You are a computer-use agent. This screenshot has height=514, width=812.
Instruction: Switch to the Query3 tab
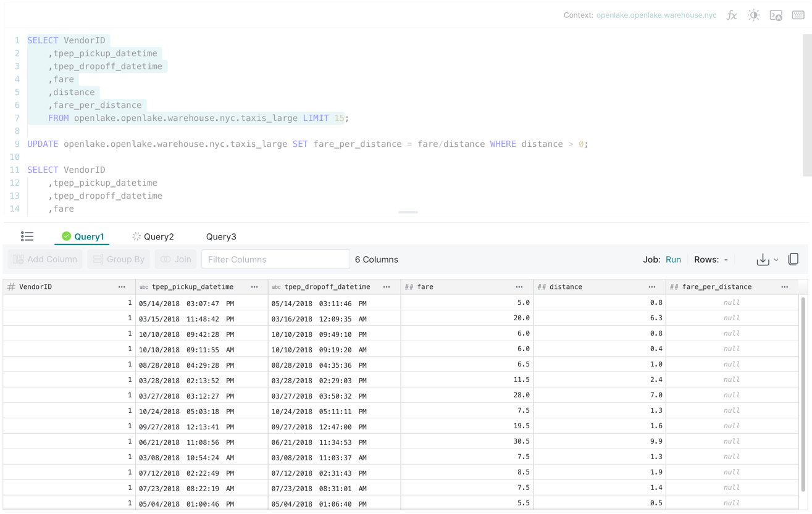pos(221,237)
